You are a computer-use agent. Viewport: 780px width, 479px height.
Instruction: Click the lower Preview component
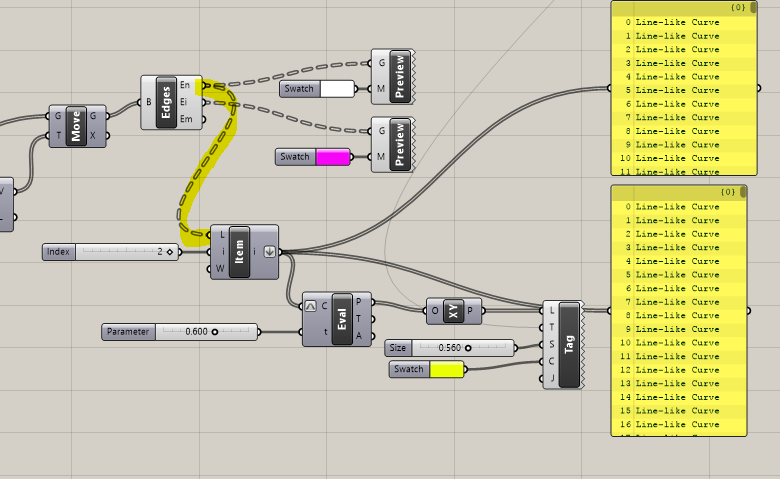(x=400, y=143)
